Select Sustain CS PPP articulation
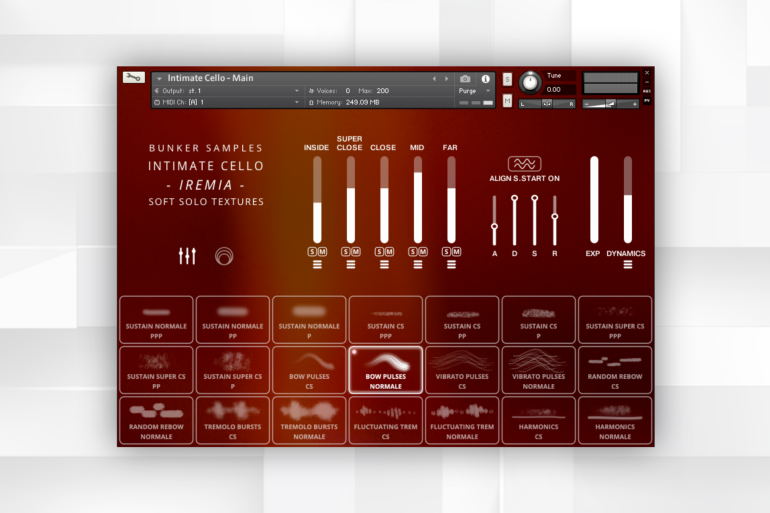Screen dimensions: 770x513 click(x=385, y=320)
